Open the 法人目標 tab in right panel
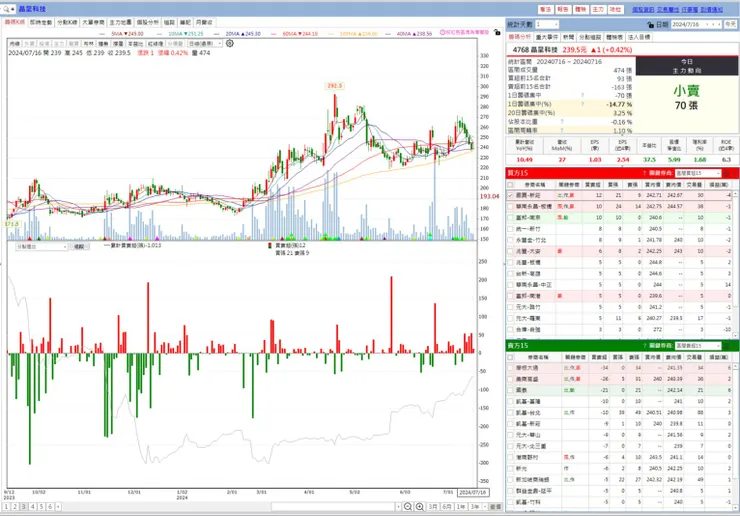Screen dimensions: 740x516 pos(639,37)
